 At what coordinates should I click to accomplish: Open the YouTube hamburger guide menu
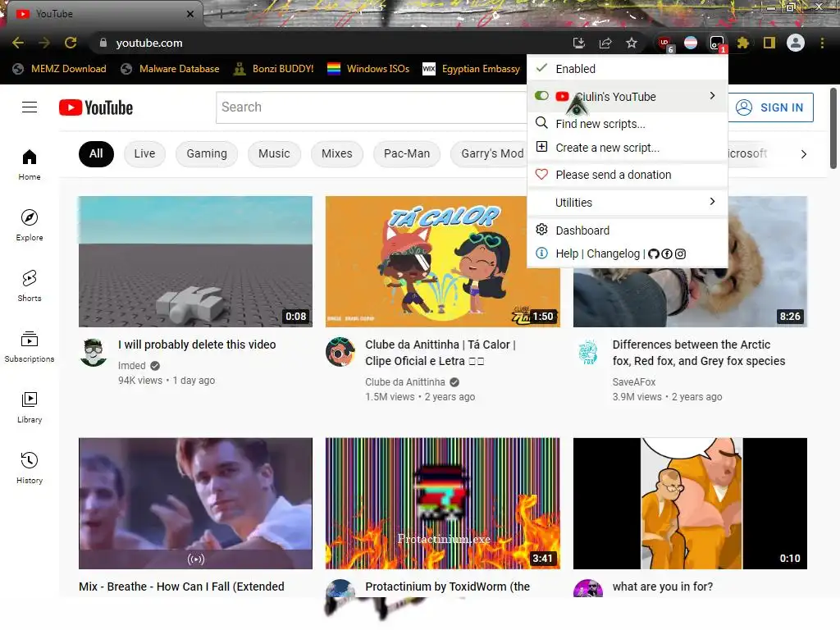[30, 107]
